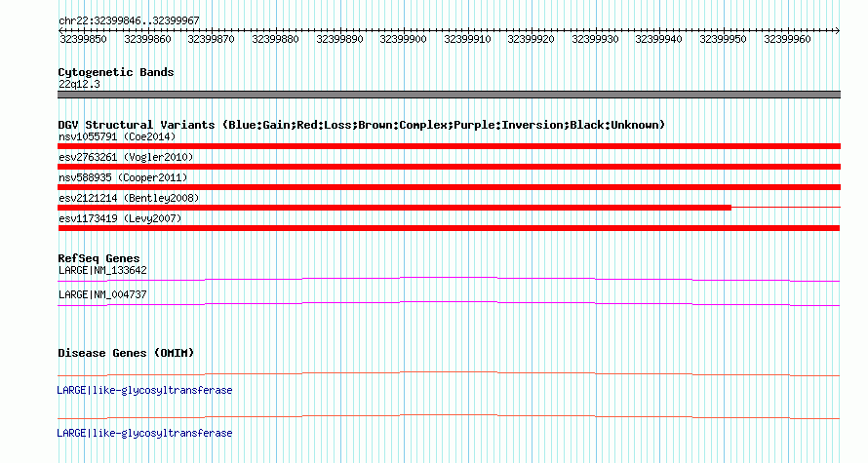The width and height of the screenshot is (868, 463).
Task: Click ruler position 32399890
Action: click(x=339, y=39)
